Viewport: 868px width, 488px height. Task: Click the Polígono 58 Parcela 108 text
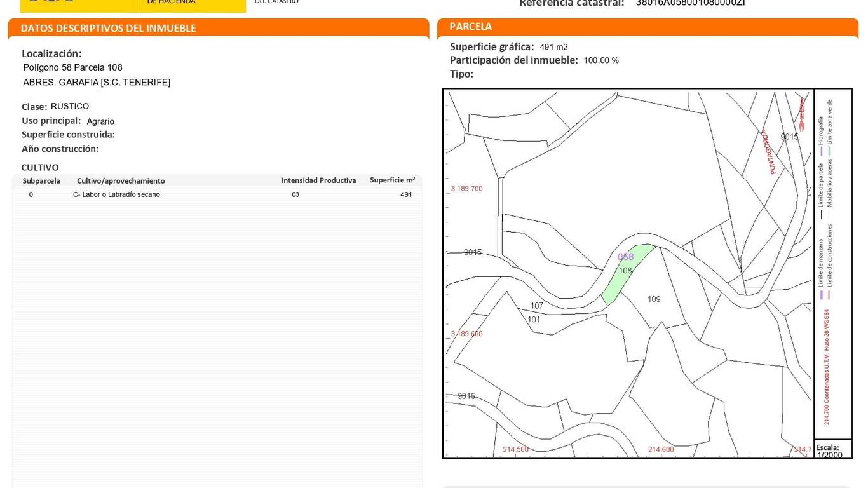73,67
